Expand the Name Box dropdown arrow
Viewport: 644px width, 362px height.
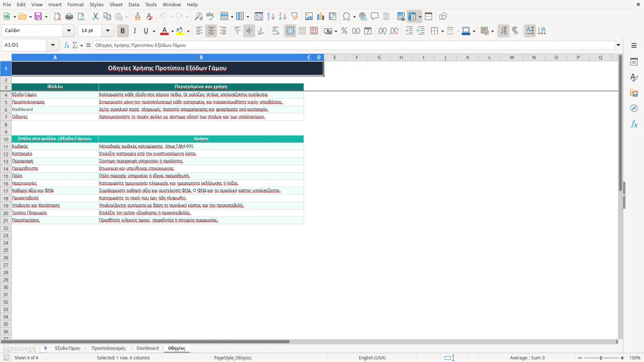53,45
